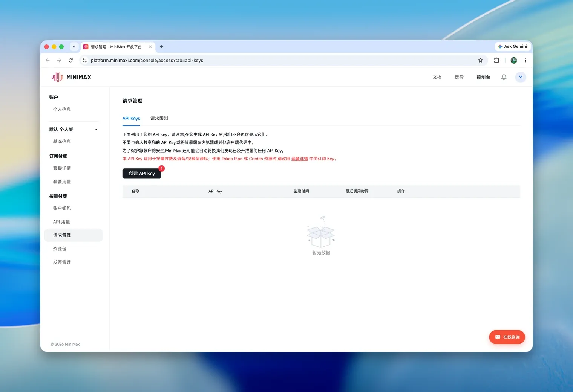
Task: Open a new browser tab
Action: (x=162, y=47)
